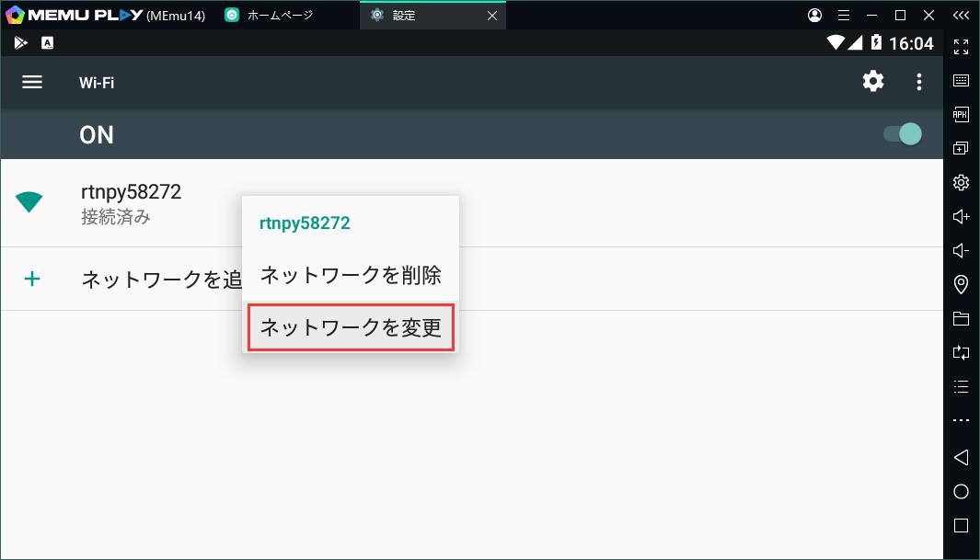Open the shared folder icon

(961, 319)
